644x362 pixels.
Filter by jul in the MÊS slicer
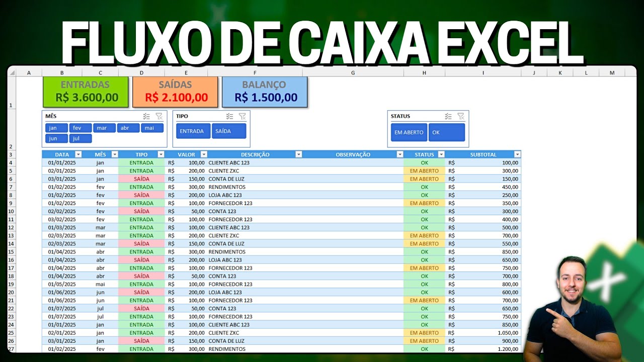(80, 138)
